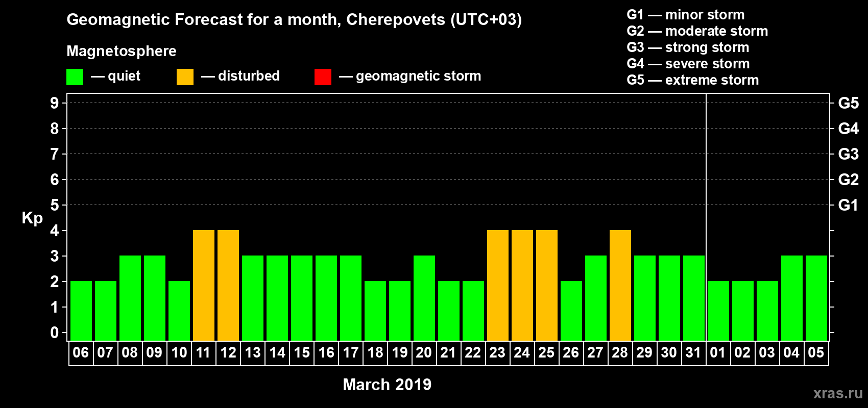Click the Kp value 5 on the axis
868x408 pixels.
click(x=55, y=205)
